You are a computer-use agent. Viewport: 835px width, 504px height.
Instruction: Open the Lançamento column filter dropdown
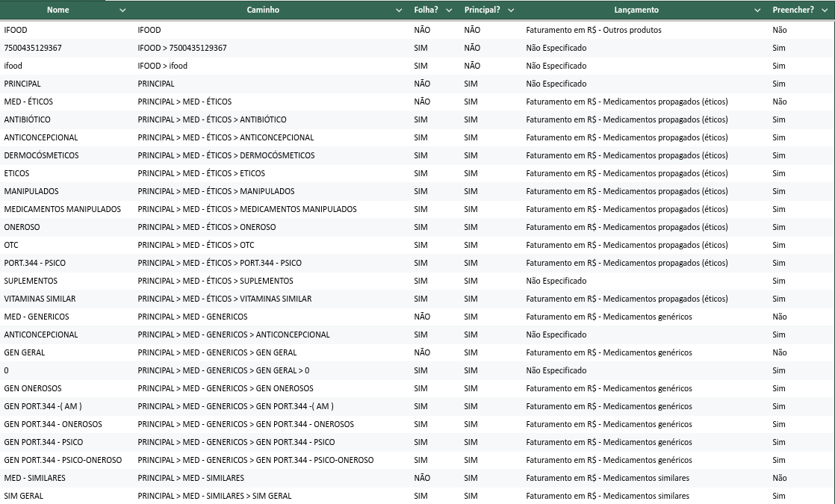click(x=759, y=10)
